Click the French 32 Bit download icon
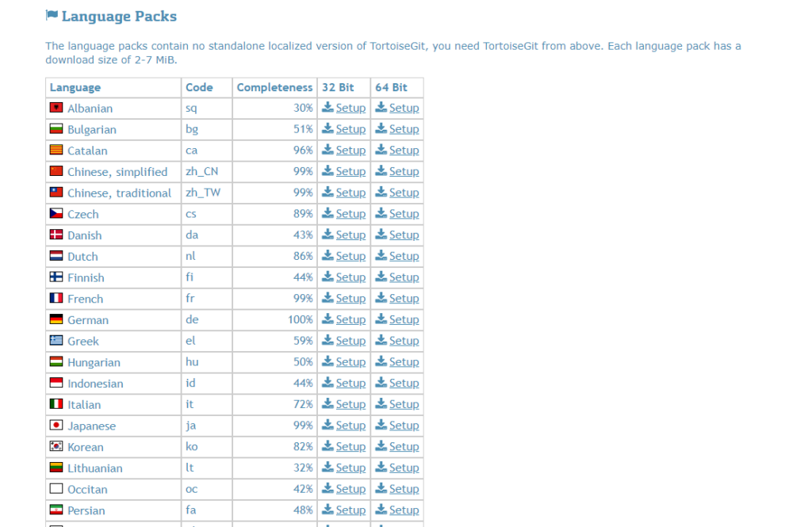 (x=327, y=298)
